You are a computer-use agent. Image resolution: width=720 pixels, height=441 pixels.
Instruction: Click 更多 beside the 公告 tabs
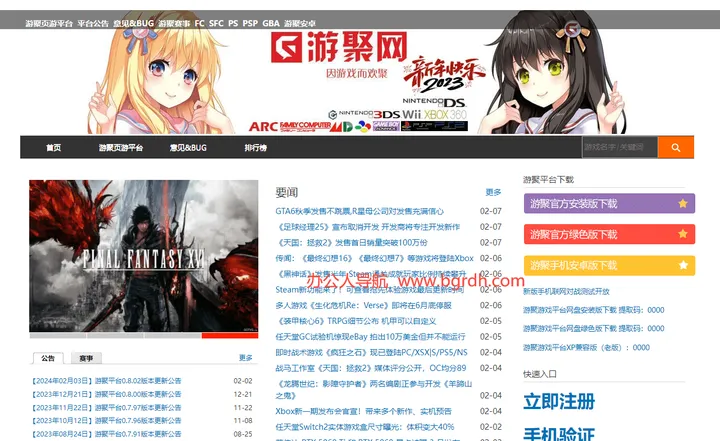[x=246, y=357]
